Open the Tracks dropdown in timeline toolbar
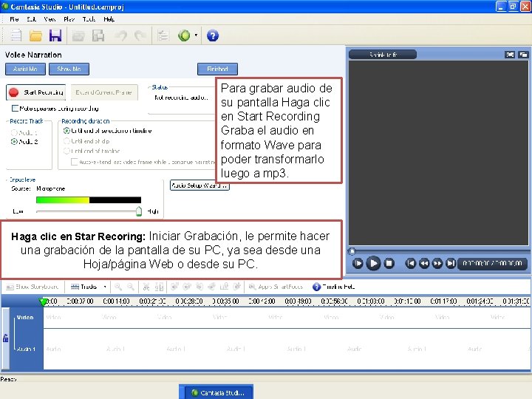The image size is (532, 399). [x=88, y=287]
